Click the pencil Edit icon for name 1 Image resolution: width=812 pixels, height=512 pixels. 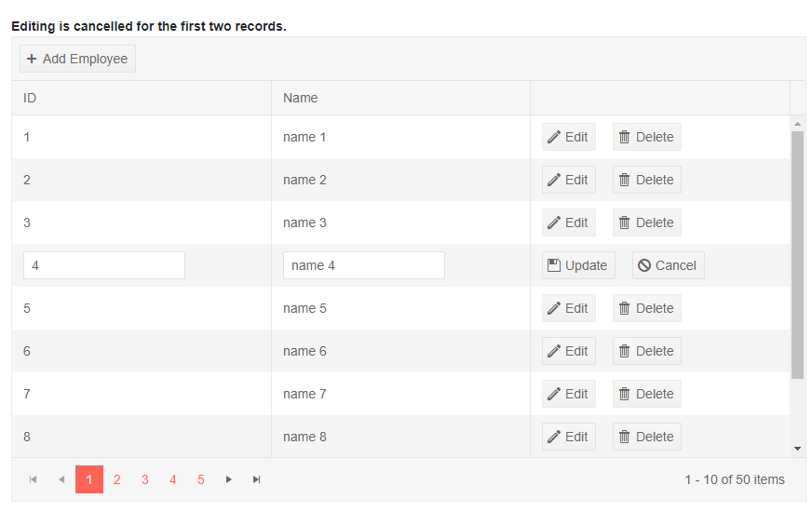click(x=554, y=137)
